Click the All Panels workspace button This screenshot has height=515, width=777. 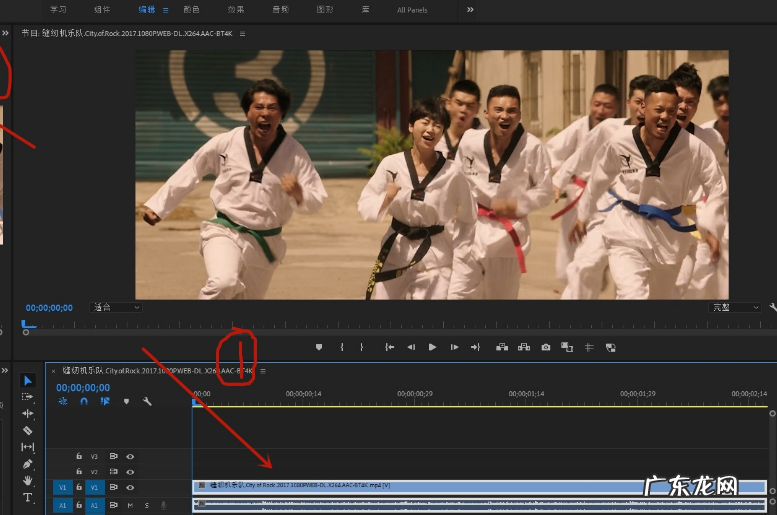click(412, 10)
